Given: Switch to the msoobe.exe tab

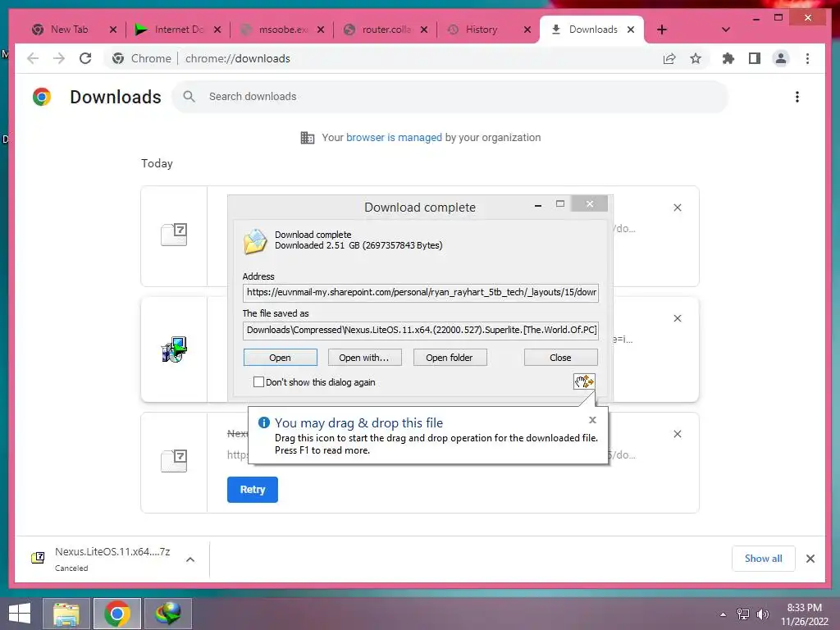Looking at the screenshot, I should (283, 30).
